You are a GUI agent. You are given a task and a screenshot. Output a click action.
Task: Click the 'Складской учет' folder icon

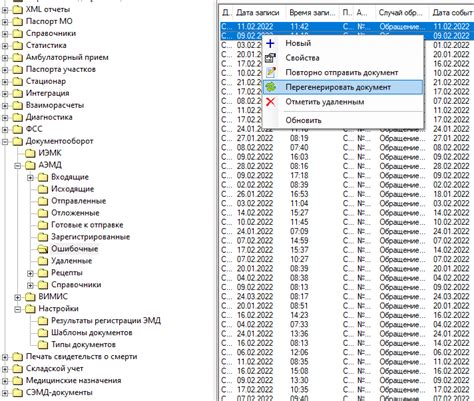point(17,369)
